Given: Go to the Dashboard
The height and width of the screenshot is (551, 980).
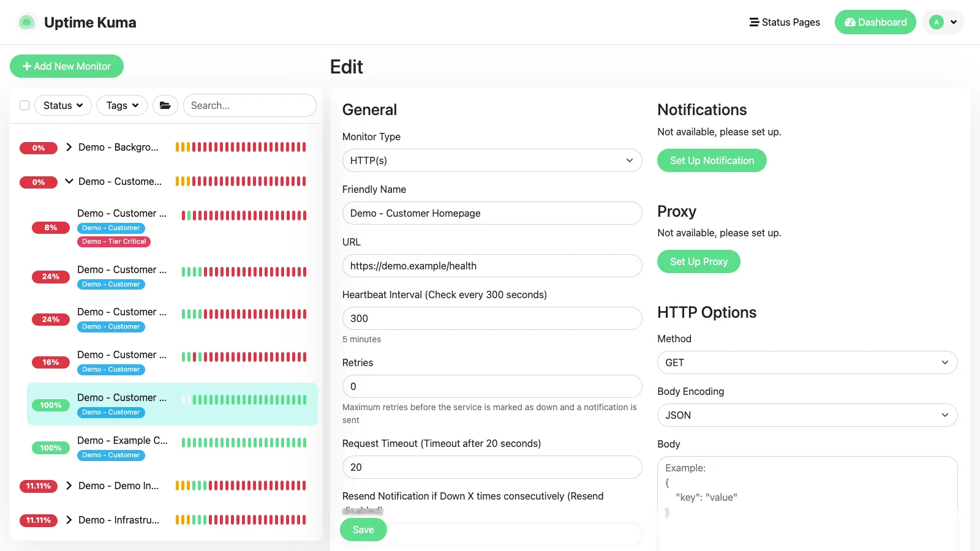Looking at the screenshot, I should (x=875, y=22).
